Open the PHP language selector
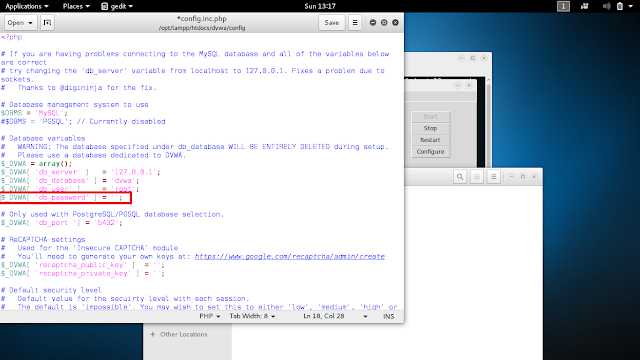640x360 pixels. [210, 316]
